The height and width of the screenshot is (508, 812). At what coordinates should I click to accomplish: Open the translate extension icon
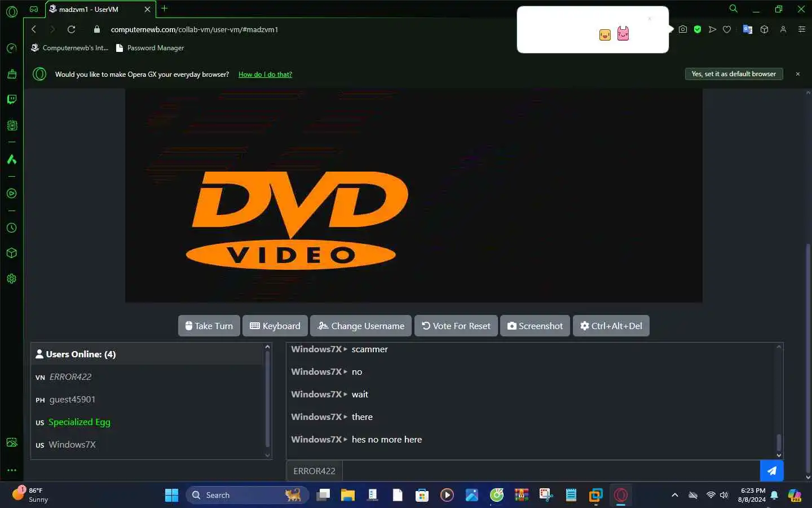(748, 29)
